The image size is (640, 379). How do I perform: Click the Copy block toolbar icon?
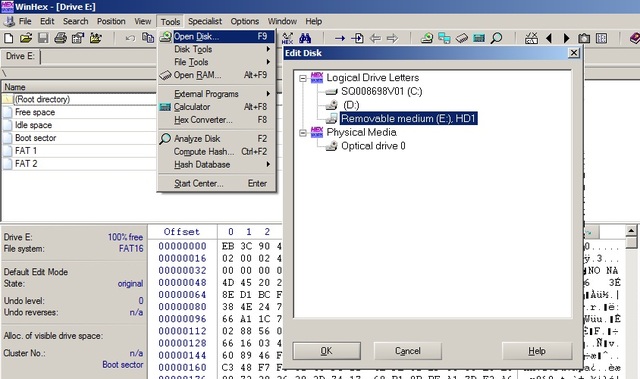(147, 38)
